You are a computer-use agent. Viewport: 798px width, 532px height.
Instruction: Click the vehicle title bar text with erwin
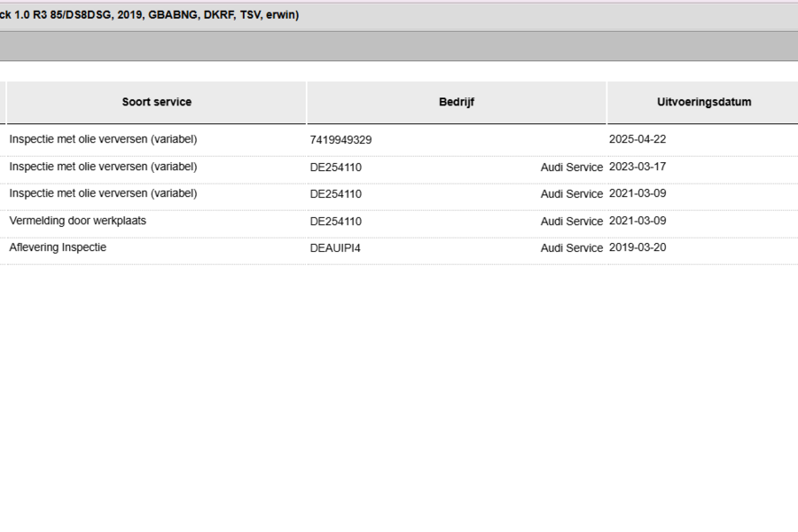[149, 15]
